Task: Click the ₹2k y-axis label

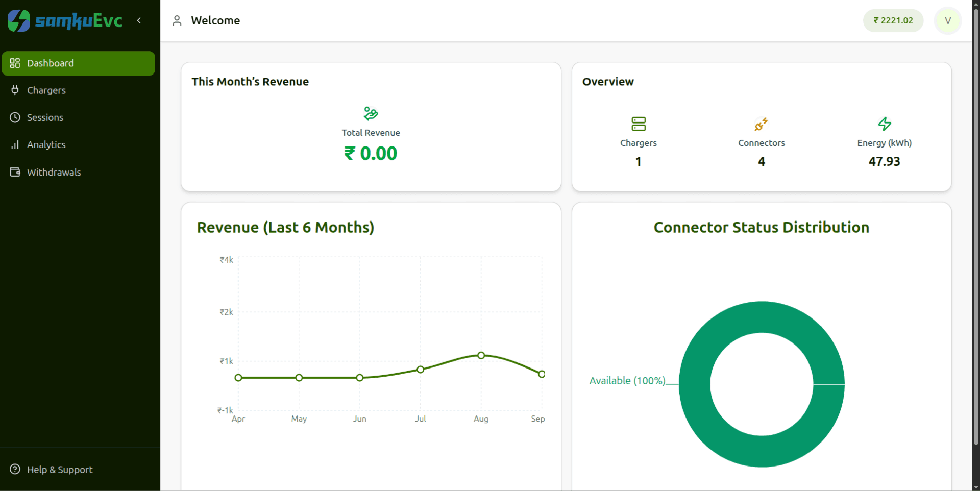Action: (x=226, y=312)
